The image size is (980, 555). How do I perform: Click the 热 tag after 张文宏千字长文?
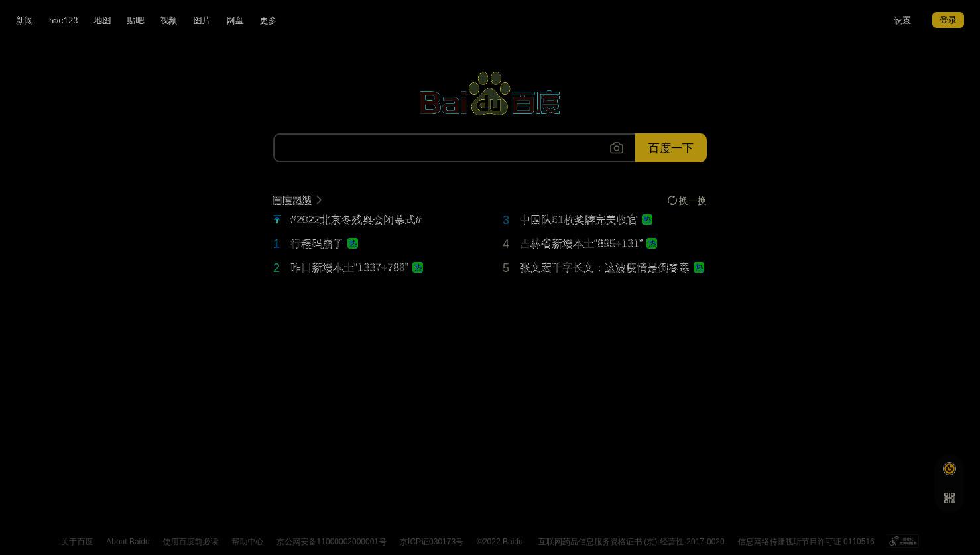pyautogui.click(x=699, y=267)
